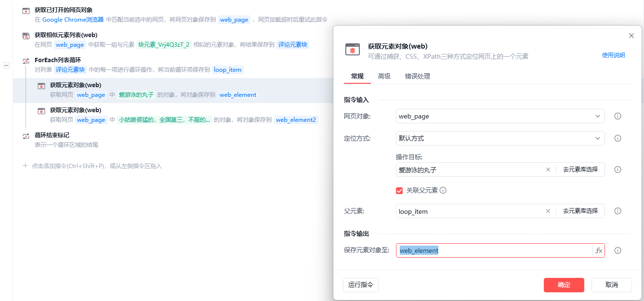644x301 pixels.
Task: Click the ForEach列表循环 loop icon
Action: tap(26, 61)
